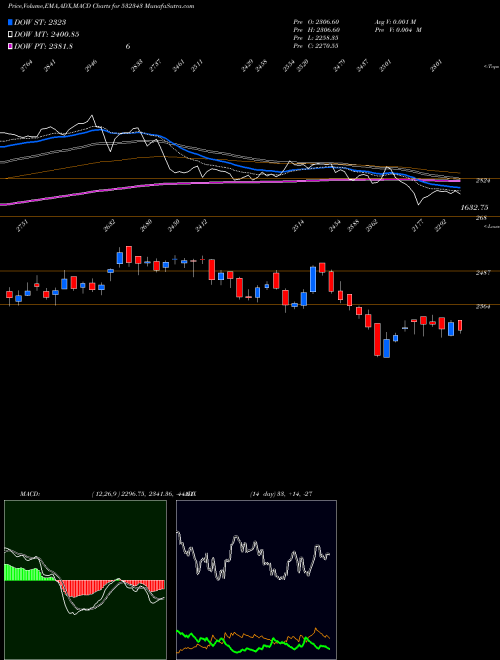Click the blue DOW ST legend swatch
500x660 pixels.
[10, 22]
